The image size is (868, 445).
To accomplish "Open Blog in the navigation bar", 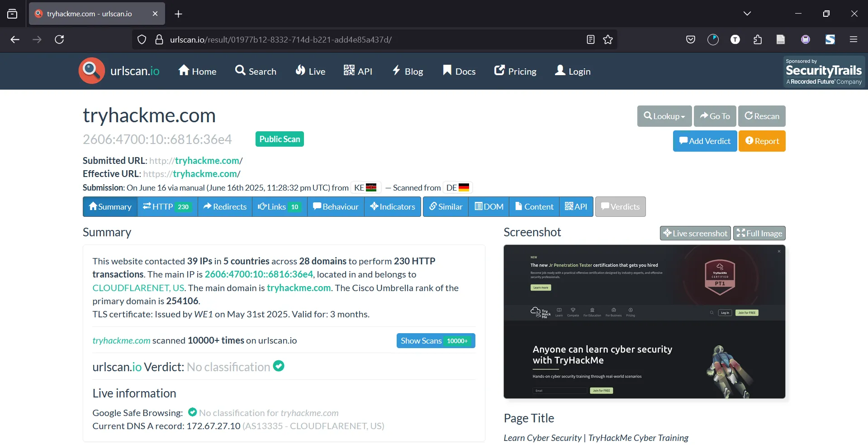I will point(408,71).
